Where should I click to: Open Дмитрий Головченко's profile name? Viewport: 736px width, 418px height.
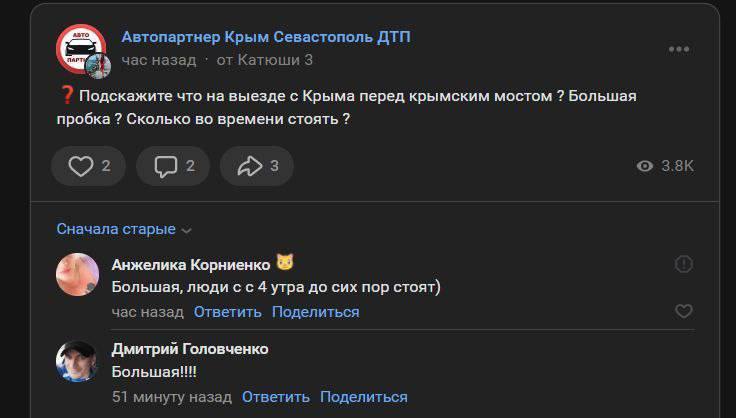pos(190,349)
